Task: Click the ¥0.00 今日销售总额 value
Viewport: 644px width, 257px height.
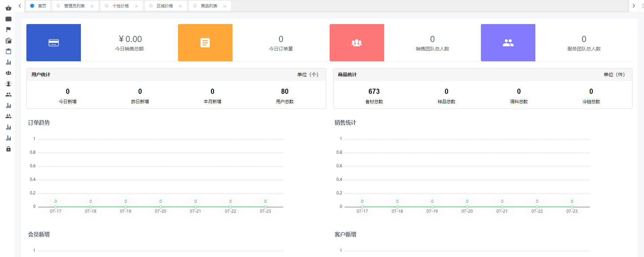Action: (x=130, y=39)
